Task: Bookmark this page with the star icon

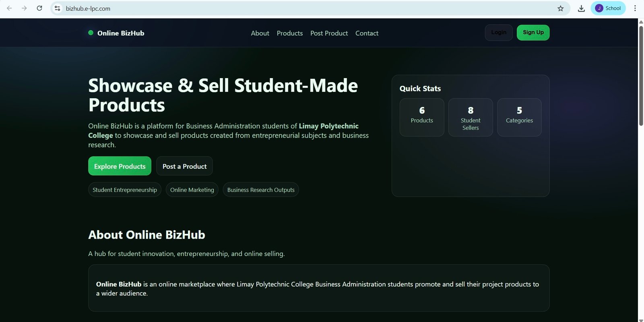Action: click(560, 8)
